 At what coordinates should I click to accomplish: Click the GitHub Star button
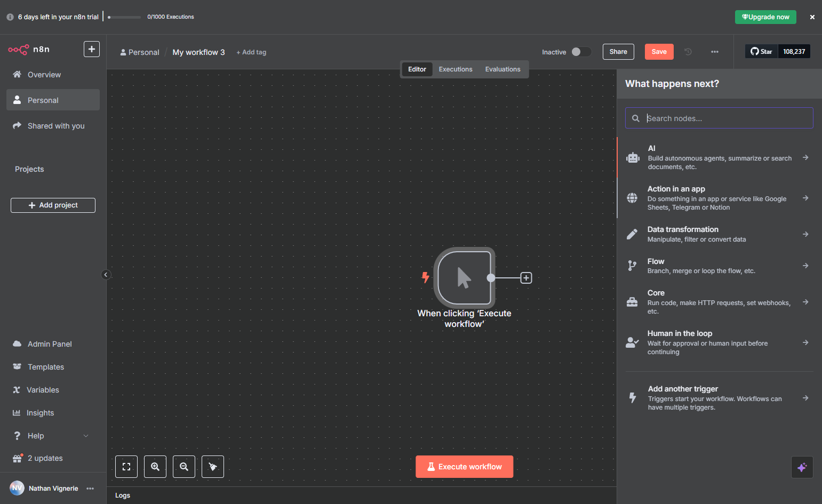[761, 51]
